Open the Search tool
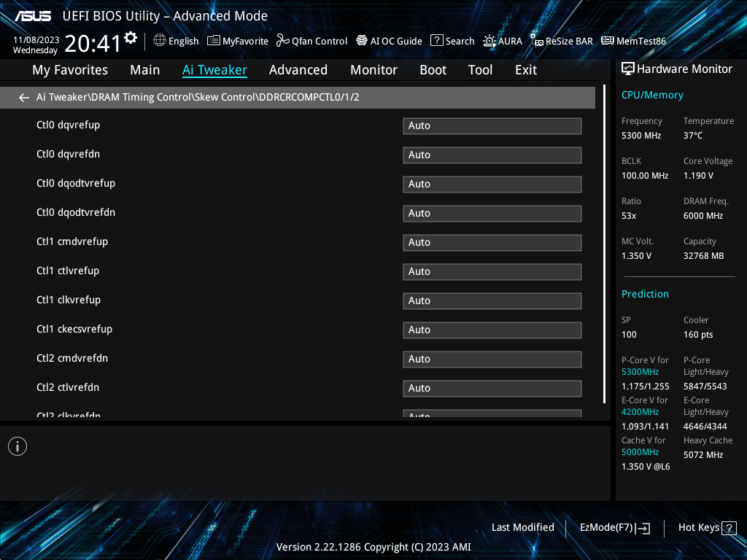The height and width of the screenshot is (560, 747). [452, 41]
